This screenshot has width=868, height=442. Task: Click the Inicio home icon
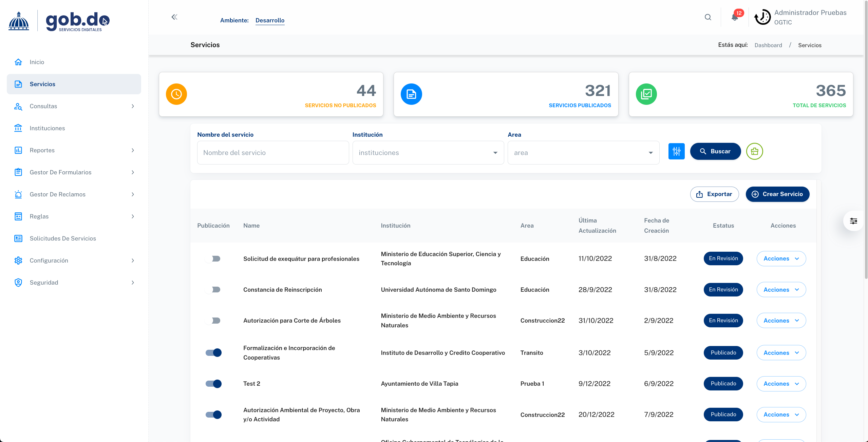pyautogui.click(x=18, y=62)
